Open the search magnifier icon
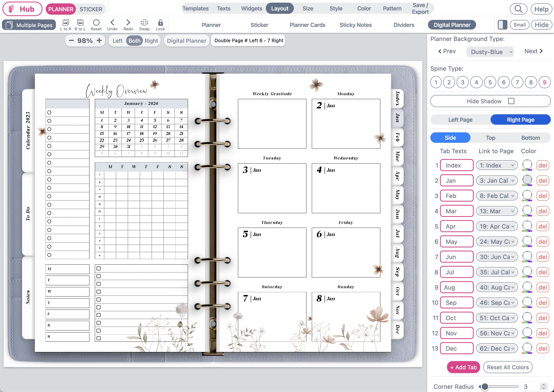 [x=518, y=9]
